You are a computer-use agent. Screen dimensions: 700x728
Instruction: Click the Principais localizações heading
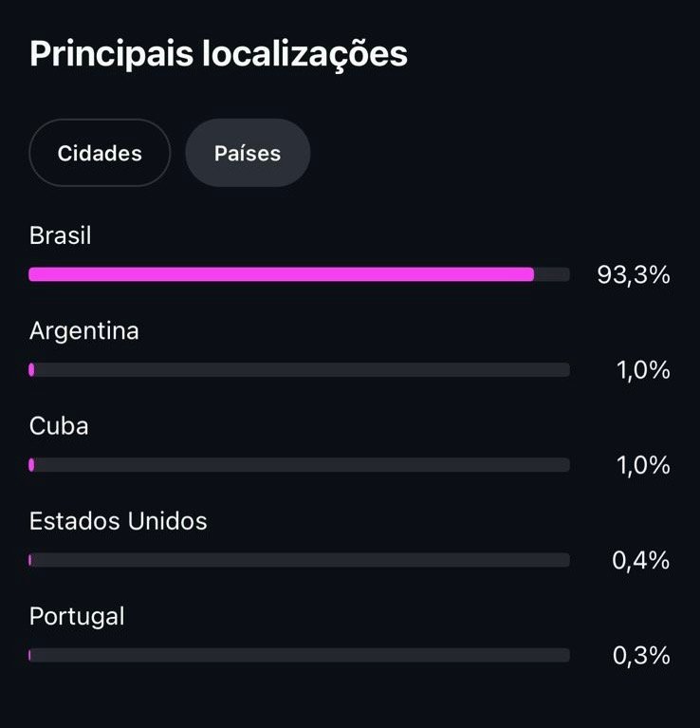[218, 54]
